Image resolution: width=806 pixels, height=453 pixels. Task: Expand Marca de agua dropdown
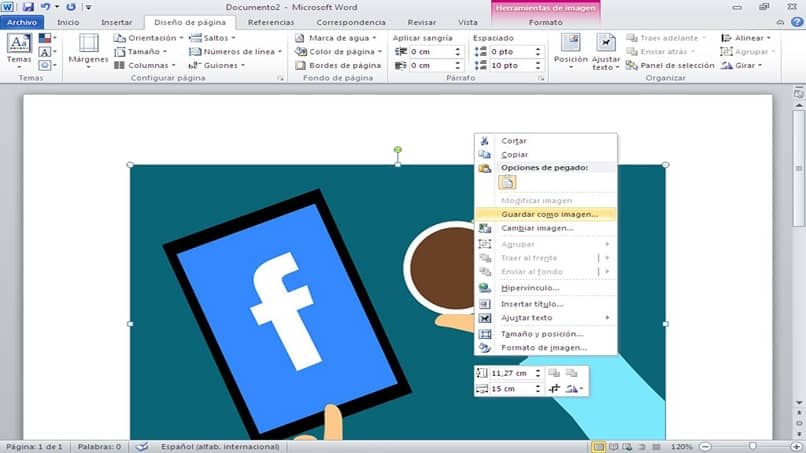[335, 38]
